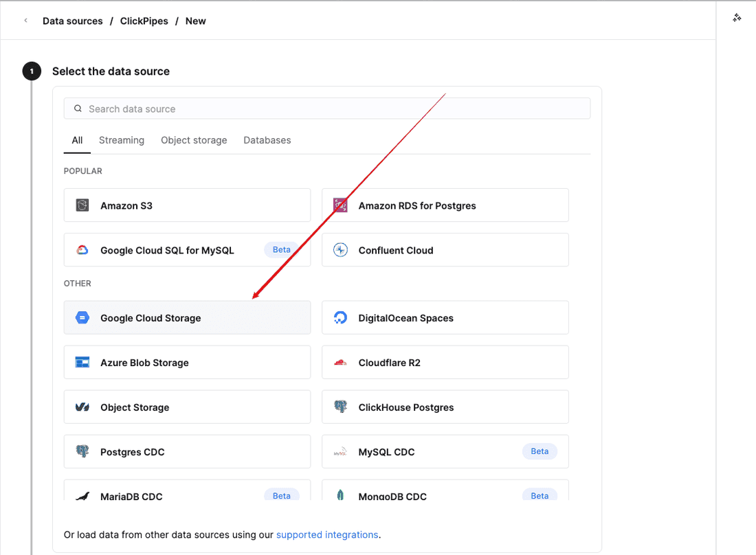This screenshot has height=555, width=756.
Task: Focus the Search data source field
Action: (x=327, y=109)
